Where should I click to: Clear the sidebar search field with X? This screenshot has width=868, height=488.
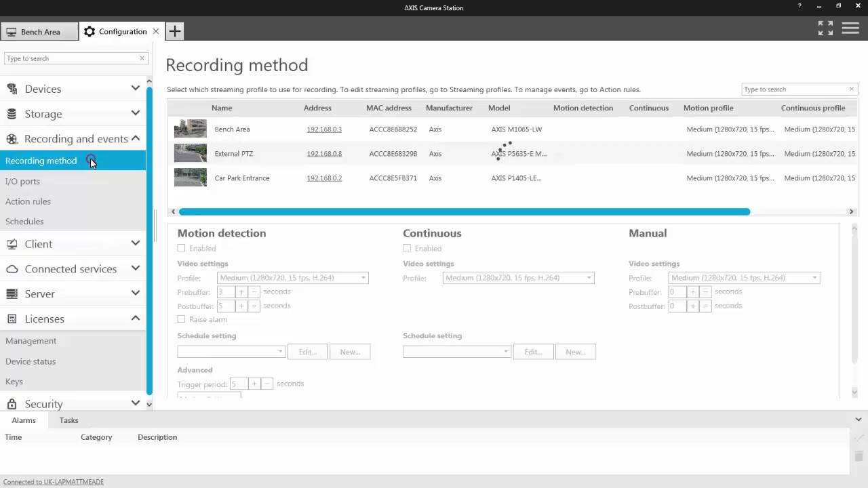click(x=142, y=58)
